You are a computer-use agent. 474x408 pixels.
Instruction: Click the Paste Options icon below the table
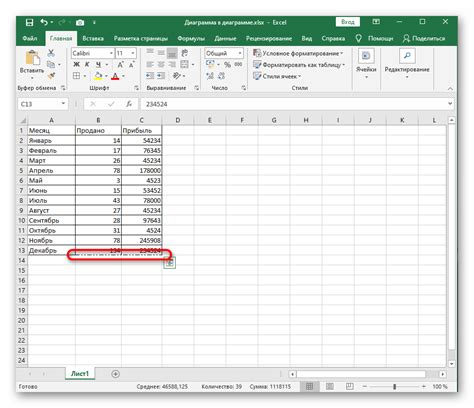(170, 263)
